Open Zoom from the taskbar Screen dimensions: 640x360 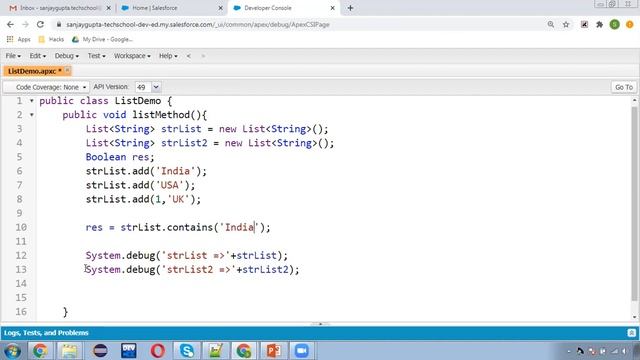coord(302,351)
